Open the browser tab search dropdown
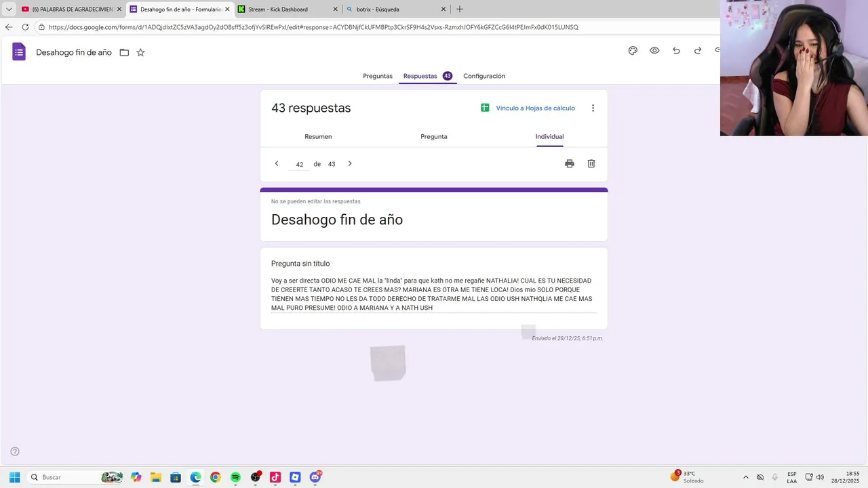The height and width of the screenshot is (488, 868). pyautogui.click(x=9, y=9)
